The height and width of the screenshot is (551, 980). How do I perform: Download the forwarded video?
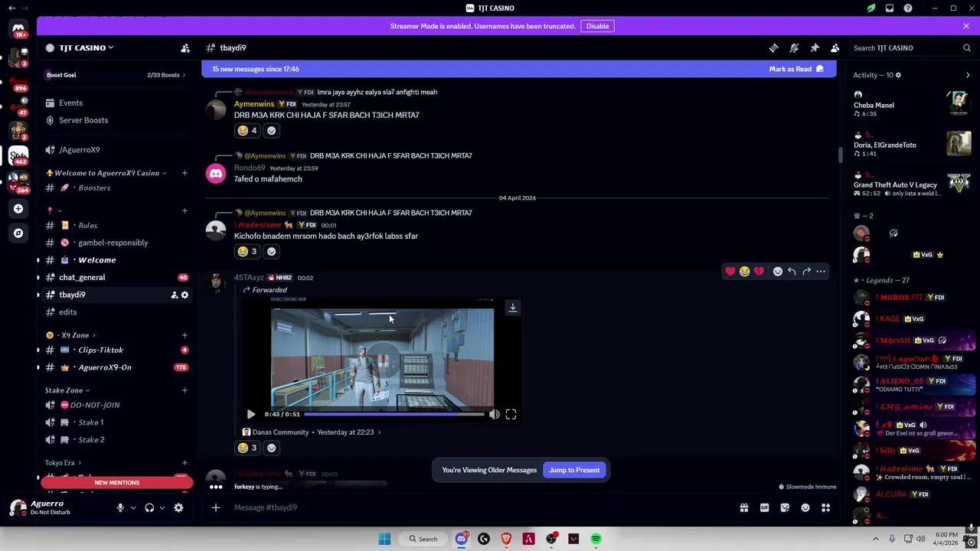click(513, 308)
